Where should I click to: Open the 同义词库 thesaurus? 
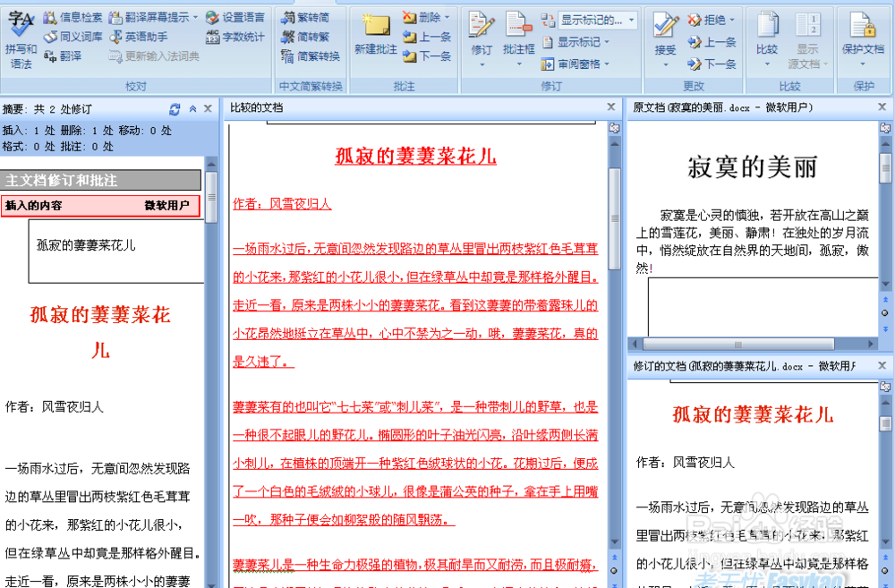[73, 37]
